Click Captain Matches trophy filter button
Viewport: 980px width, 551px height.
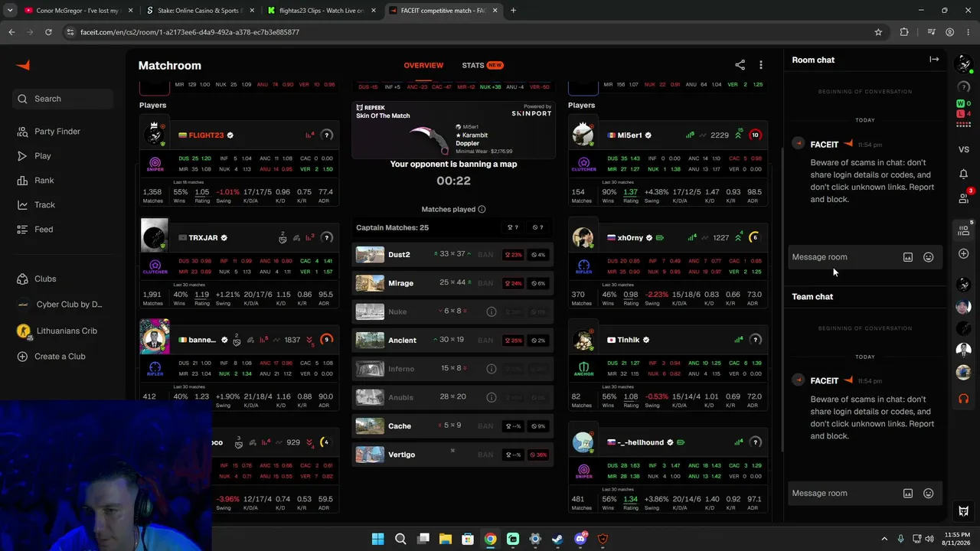(x=513, y=227)
